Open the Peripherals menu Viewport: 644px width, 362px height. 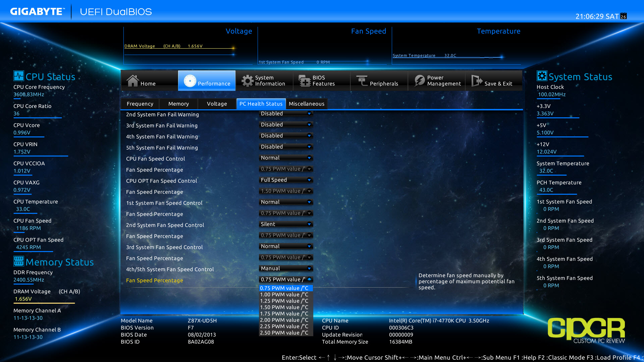[x=379, y=80]
